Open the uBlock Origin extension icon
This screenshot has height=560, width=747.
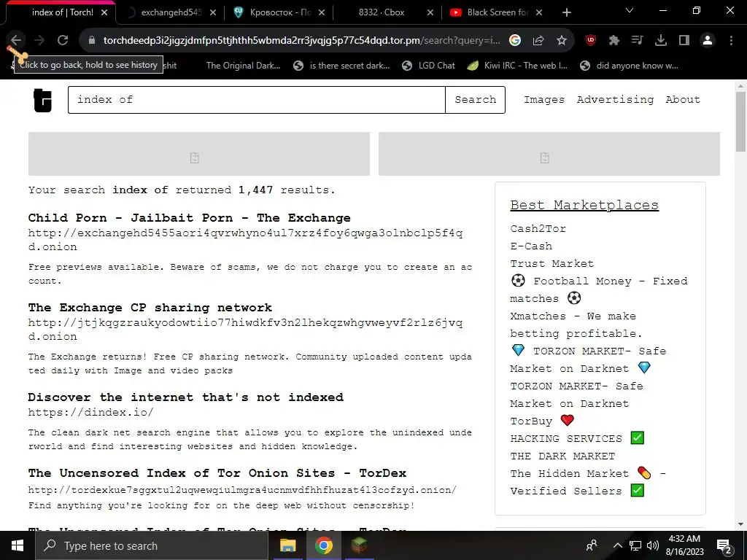pos(591,41)
